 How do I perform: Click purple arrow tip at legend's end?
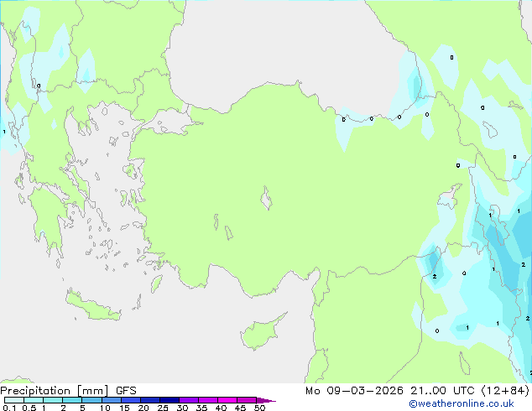pos(266,400)
